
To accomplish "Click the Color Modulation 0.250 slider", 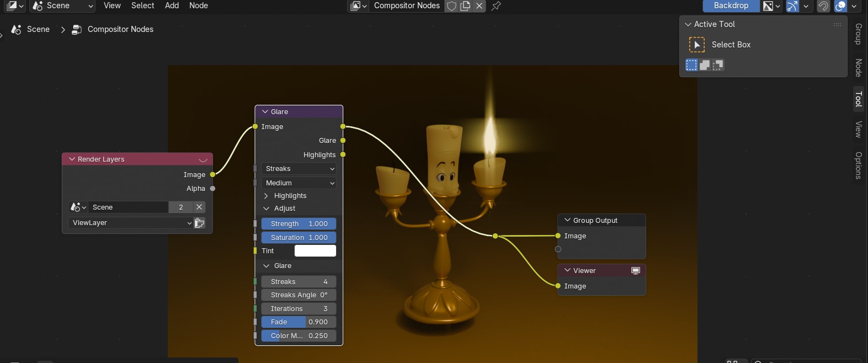I will pyautogui.click(x=299, y=336).
